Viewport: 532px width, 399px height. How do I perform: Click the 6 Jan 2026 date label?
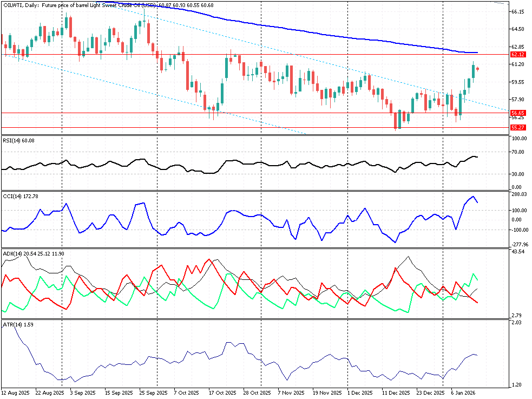point(463,393)
